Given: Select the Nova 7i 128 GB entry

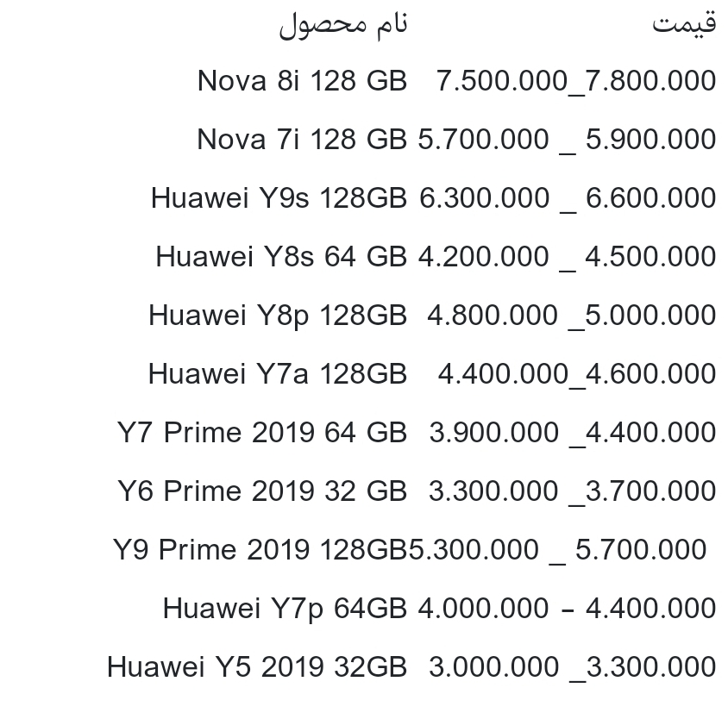Looking at the screenshot, I should (301, 140).
